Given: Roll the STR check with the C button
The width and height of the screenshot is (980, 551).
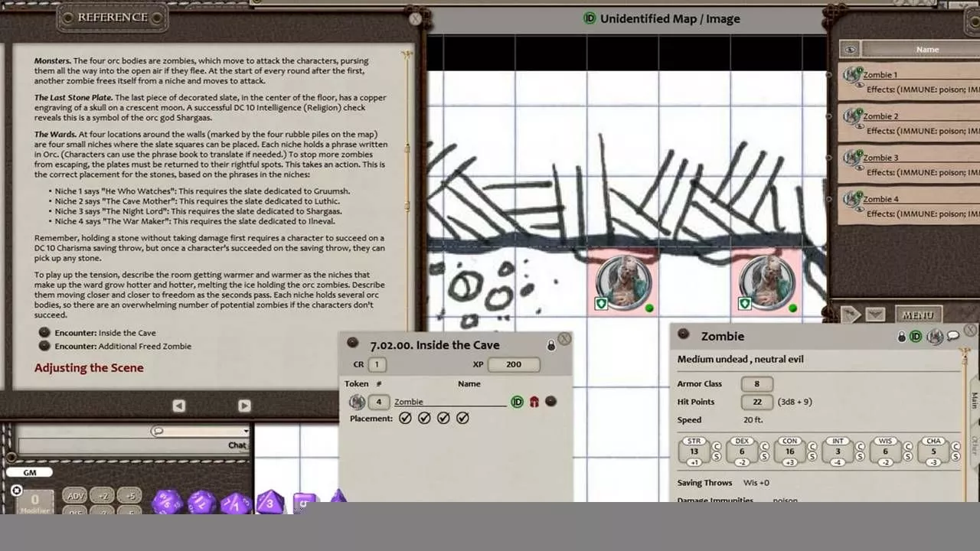Looking at the screenshot, I should click(717, 446).
